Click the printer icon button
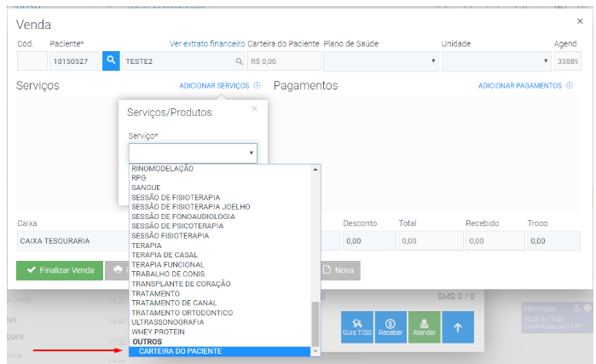 (118, 270)
